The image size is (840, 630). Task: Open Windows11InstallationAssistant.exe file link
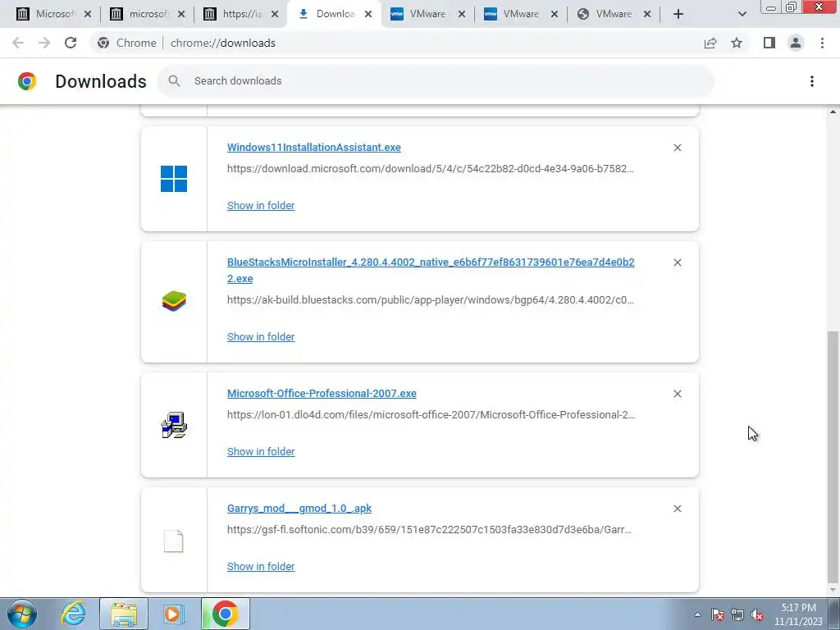[x=314, y=148]
